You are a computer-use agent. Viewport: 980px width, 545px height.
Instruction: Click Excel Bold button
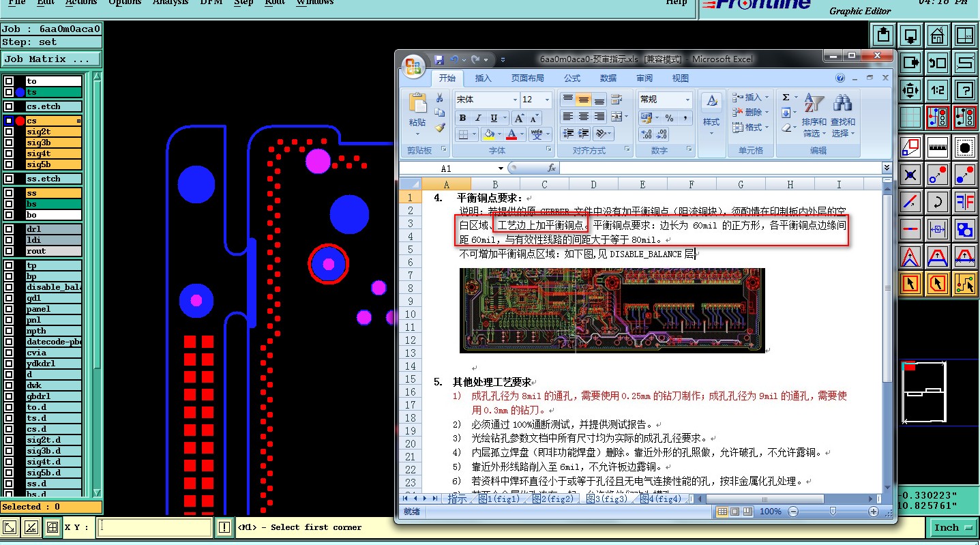point(462,118)
